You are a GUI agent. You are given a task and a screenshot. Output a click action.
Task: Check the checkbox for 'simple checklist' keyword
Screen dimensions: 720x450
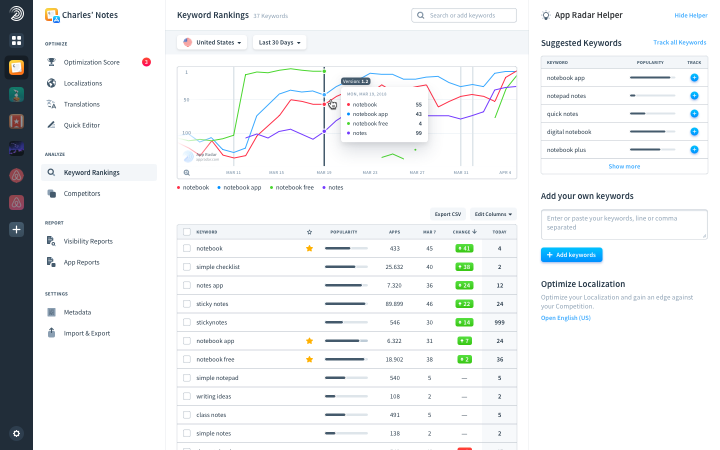187,267
